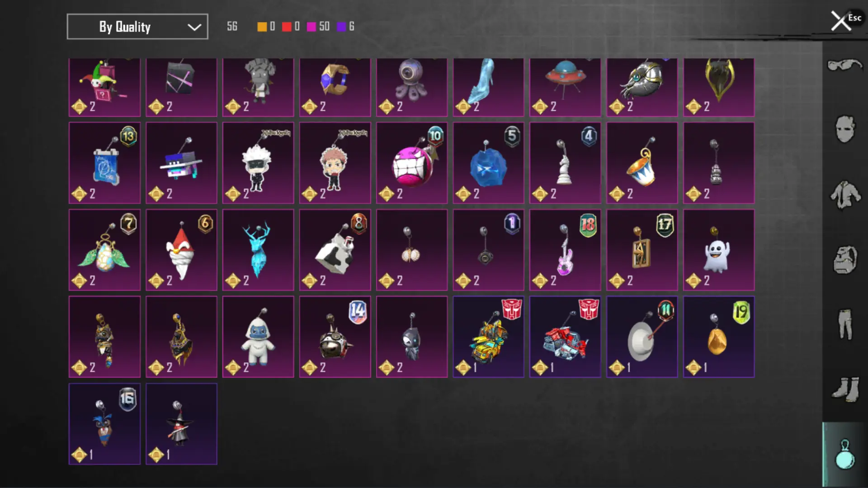Select the cyan deer head charm
This screenshot has height=488, width=868.
coord(258,250)
